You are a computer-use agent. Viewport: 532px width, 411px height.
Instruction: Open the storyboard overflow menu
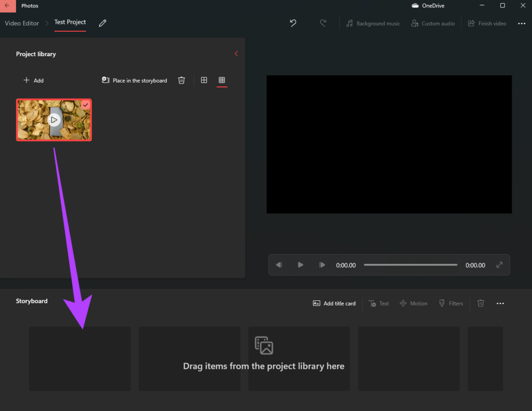(x=500, y=303)
